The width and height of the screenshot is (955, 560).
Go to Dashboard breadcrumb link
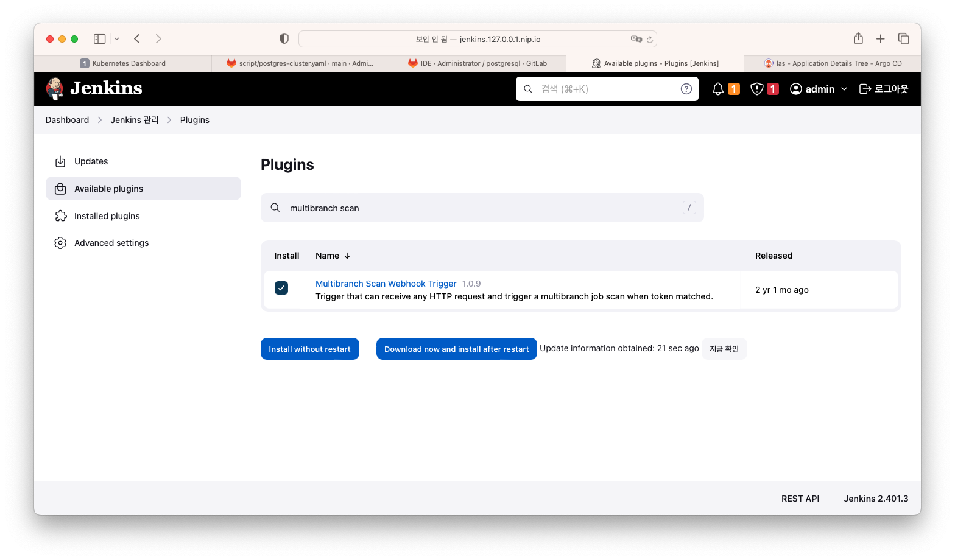coord(67,120)
